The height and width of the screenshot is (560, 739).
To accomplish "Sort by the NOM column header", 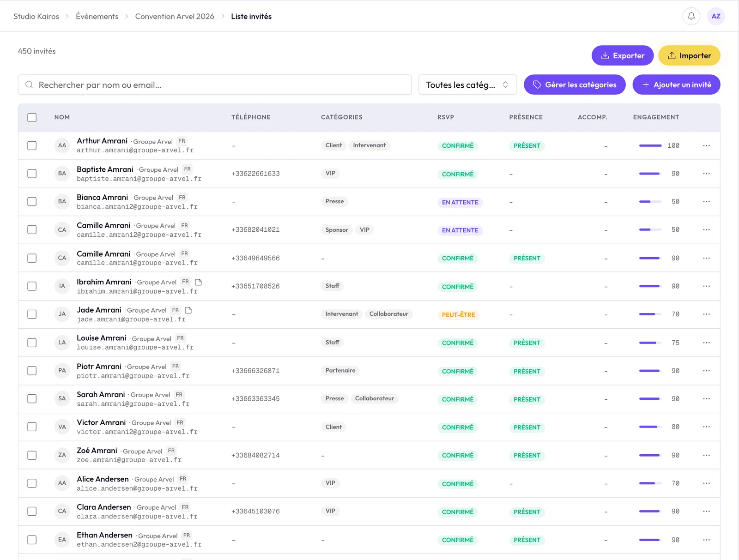I will pyautogui.click(x=62, y=117).
